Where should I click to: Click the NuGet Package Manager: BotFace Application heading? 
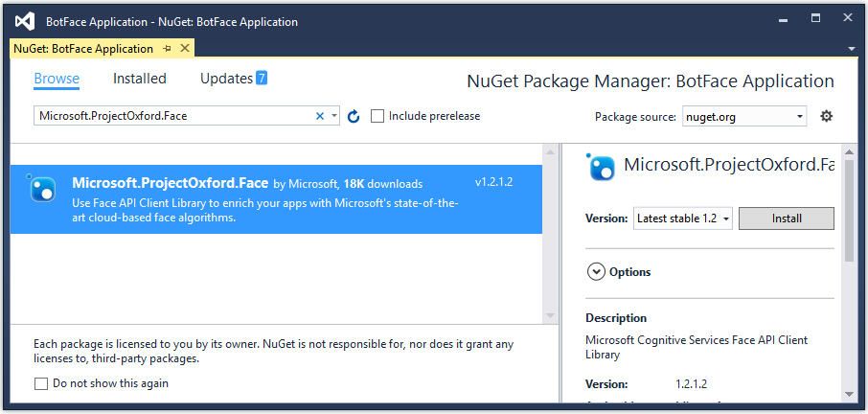pyautogui.click(x=651, y=81)
